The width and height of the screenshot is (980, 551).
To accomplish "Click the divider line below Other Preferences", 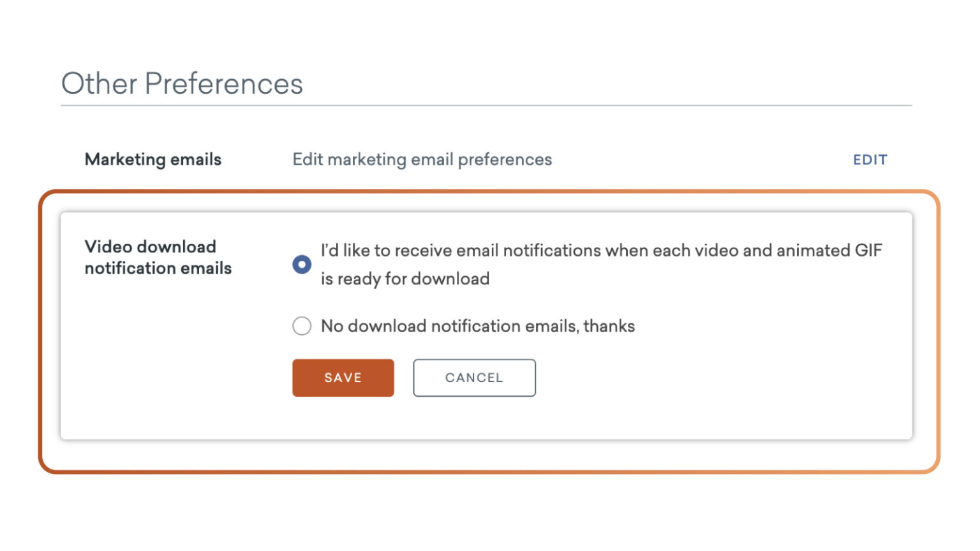I will (485, 105).
